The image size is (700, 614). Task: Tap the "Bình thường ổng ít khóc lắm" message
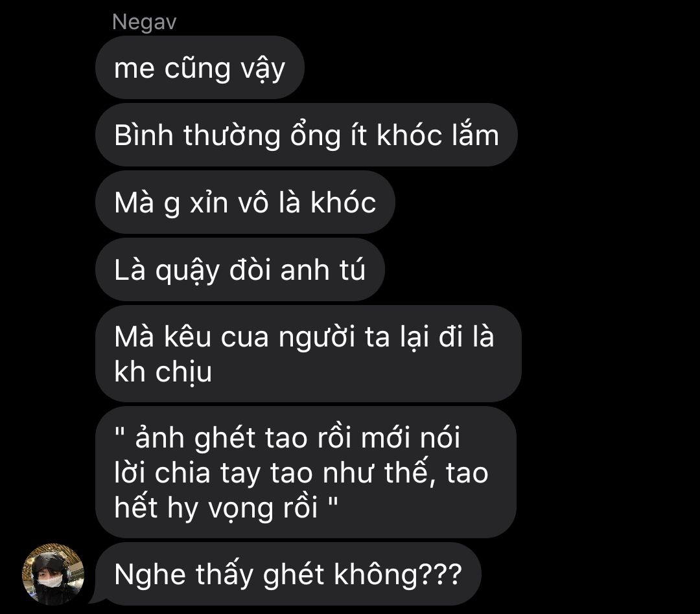pos(306,135)
